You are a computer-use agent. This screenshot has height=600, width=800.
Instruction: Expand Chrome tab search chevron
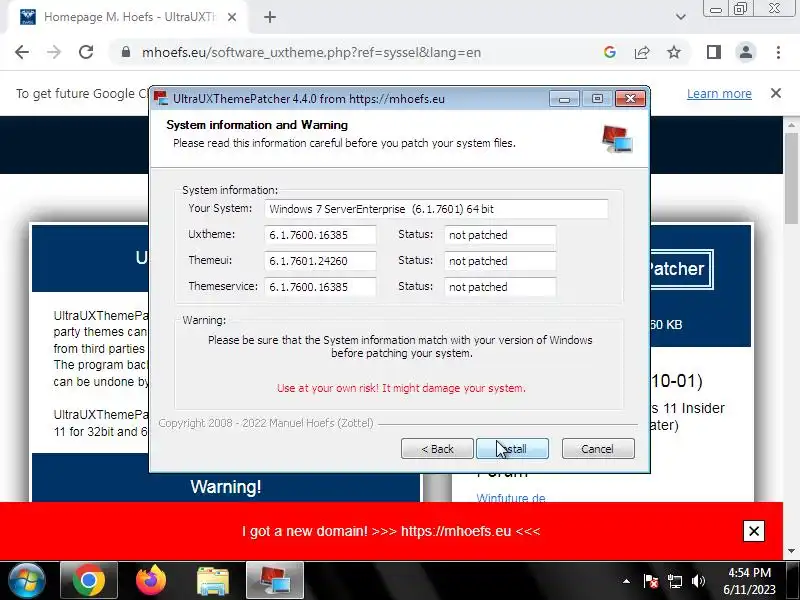pyautogui.click(x=681, y=17)
